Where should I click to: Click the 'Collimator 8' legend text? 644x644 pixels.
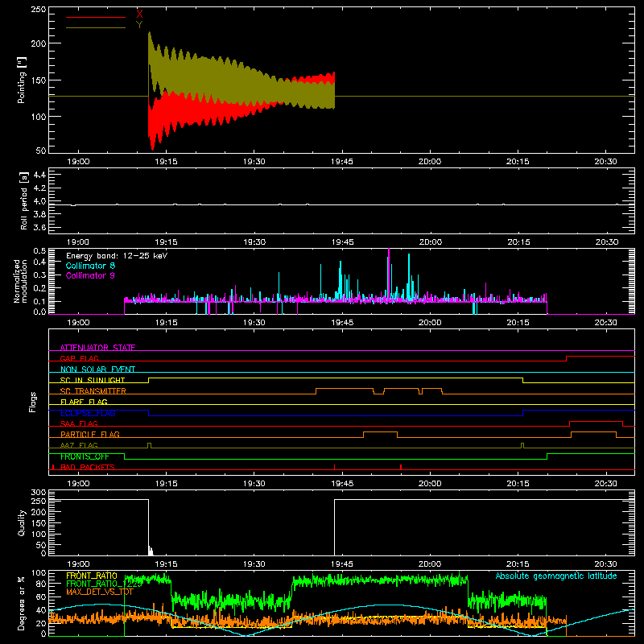point(90,266)
